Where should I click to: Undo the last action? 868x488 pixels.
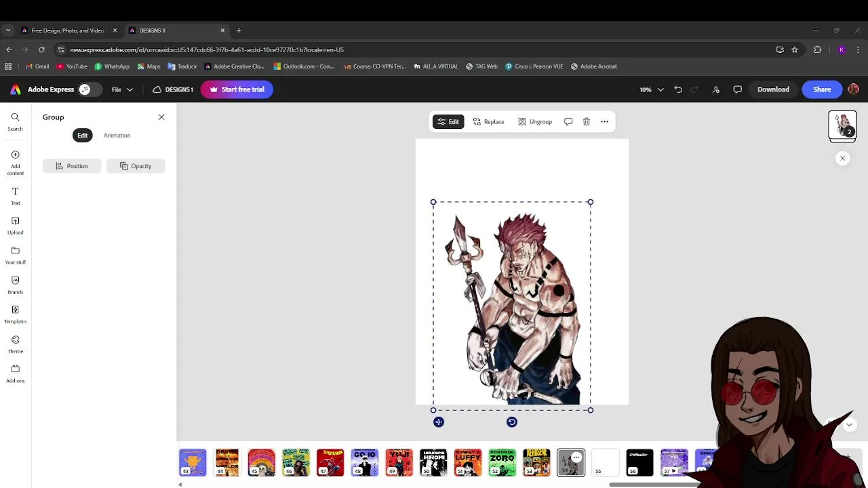(678, 89)
